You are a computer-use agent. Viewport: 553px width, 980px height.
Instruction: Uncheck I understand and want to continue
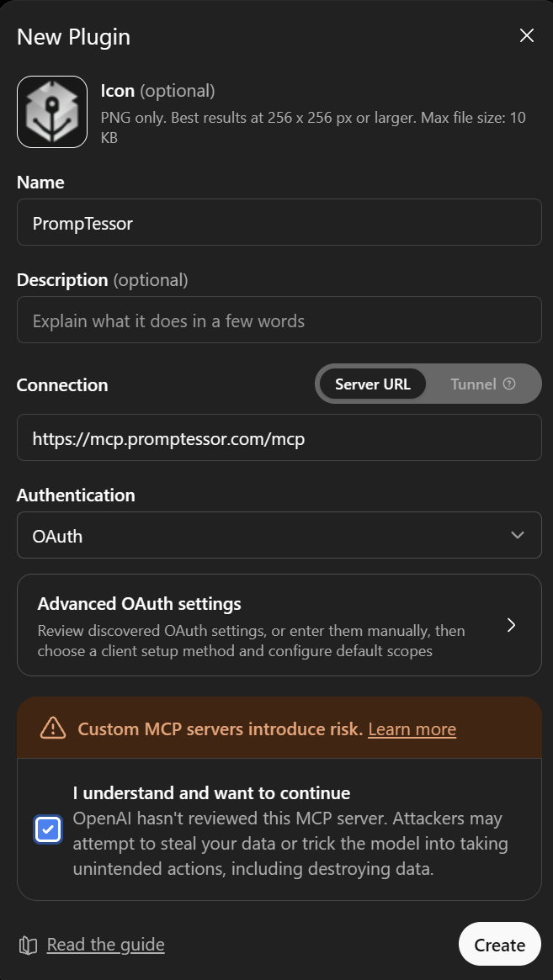[48, 830]
